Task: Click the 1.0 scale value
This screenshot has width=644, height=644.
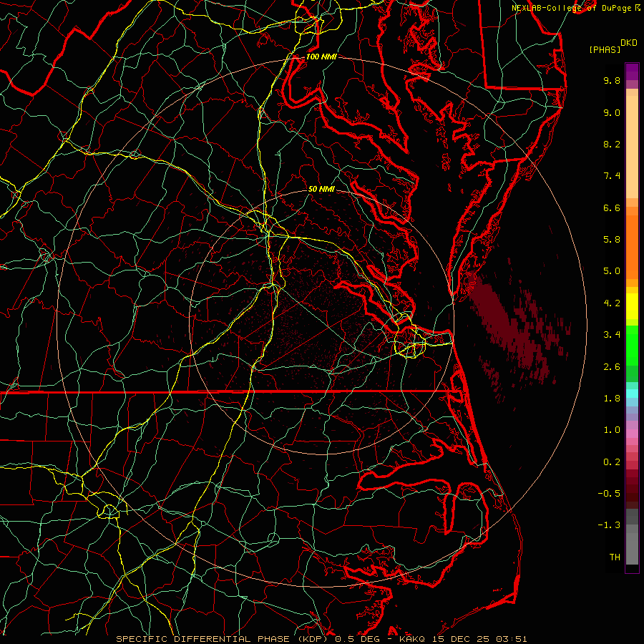Action: click(x=612, y=430)
